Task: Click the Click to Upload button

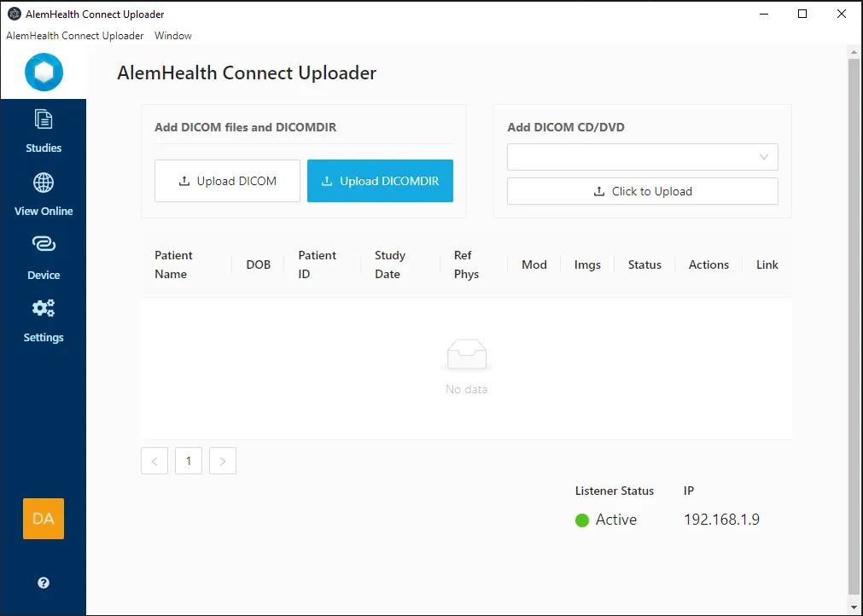Action: pyautogui.click(x=642, y=191)
